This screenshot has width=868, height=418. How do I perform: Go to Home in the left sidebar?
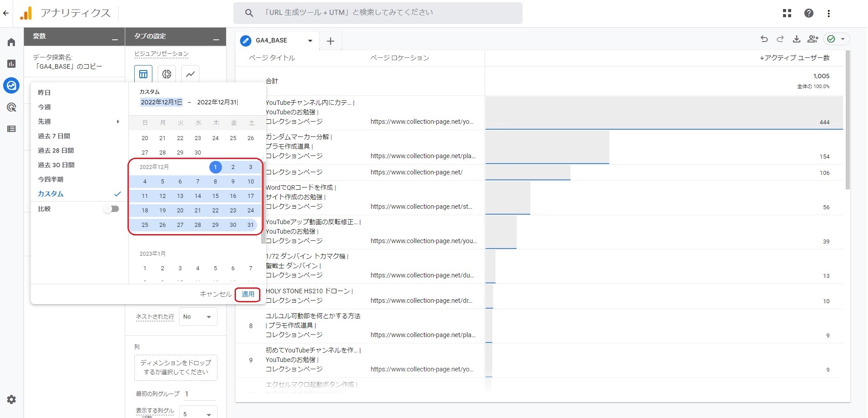pyautogui.click(x=11, y=42)
